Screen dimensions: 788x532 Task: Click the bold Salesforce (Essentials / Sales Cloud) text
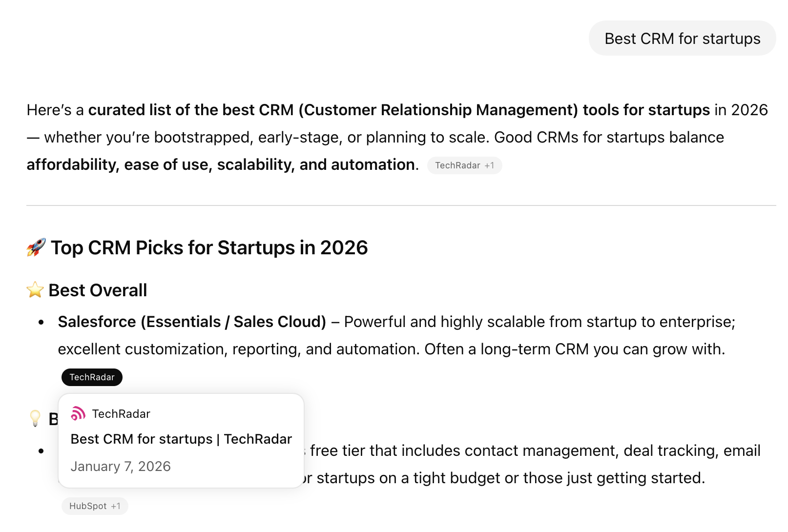click(192, 322)
